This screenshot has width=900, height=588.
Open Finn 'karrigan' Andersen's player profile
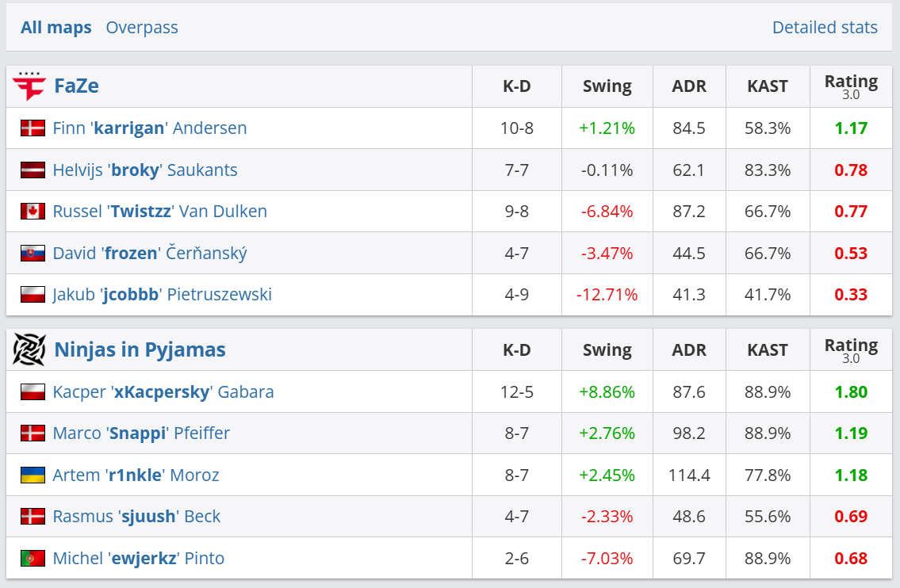click(150, 128)
